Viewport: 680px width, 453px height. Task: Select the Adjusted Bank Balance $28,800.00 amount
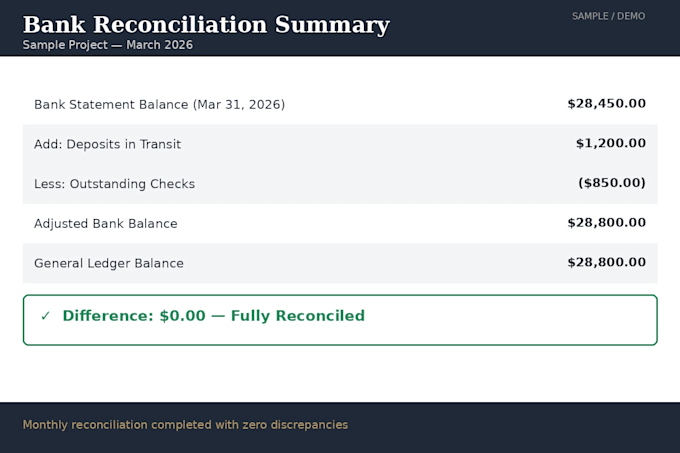606,223
